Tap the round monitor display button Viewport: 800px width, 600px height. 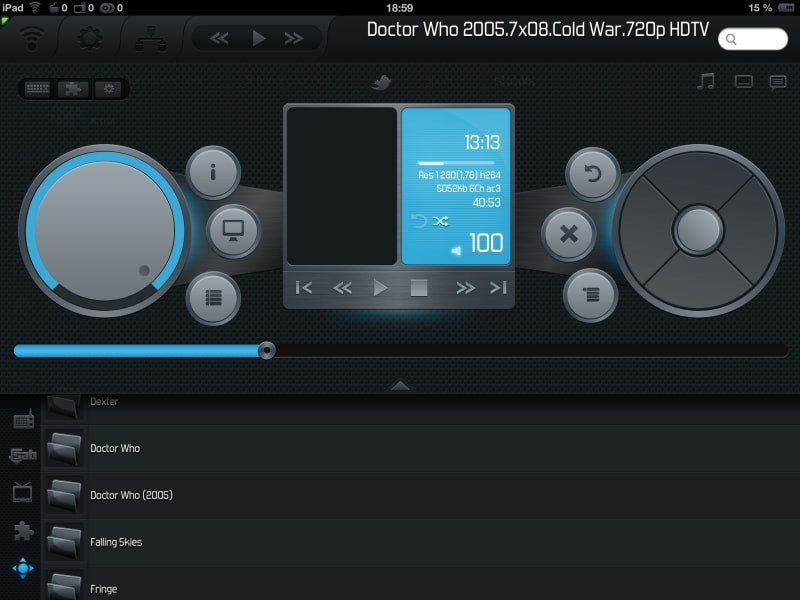click(x=233, y=231)
